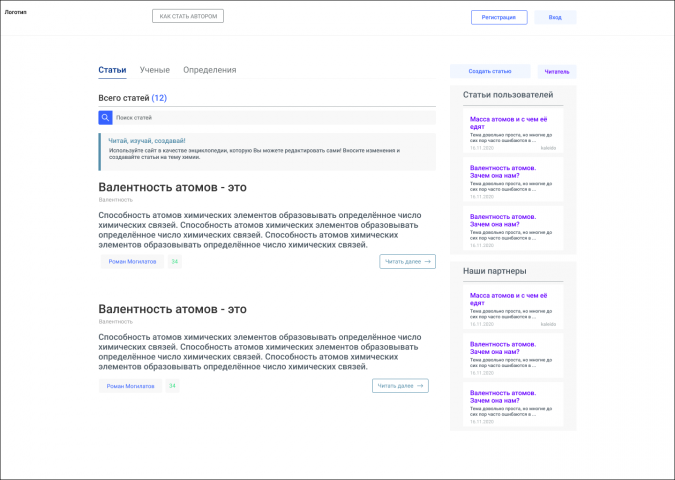The image size is (675, 480).
Task: Open first Валентность атомов. Зачем она нам? in Статьи пользователей
Action: (x=513, y=180)
